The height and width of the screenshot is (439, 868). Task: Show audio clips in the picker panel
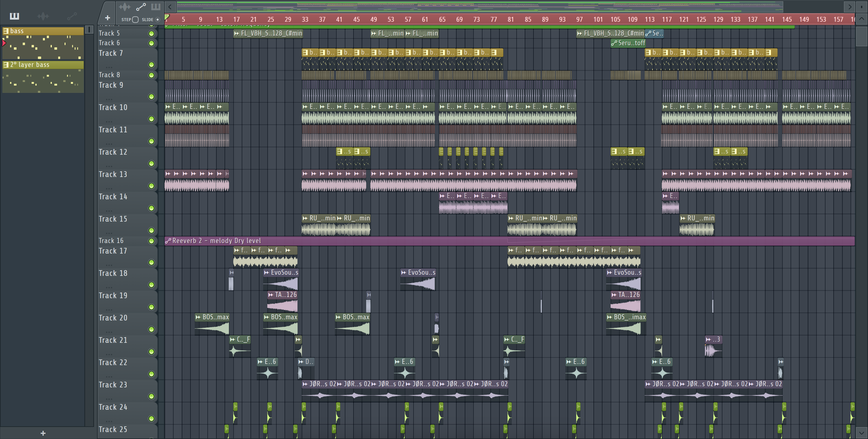point(43,16)
